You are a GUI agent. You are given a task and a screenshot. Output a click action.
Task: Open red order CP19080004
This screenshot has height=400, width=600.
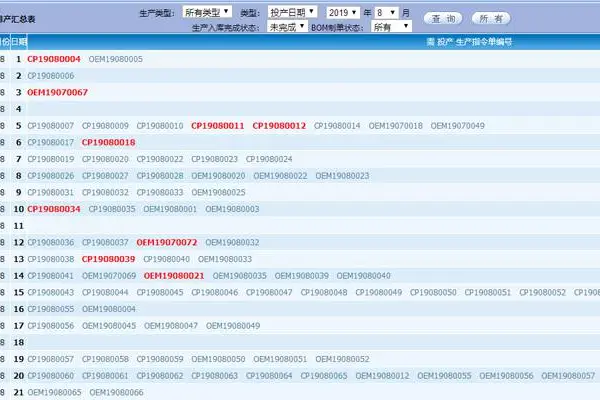click(54, 59)
